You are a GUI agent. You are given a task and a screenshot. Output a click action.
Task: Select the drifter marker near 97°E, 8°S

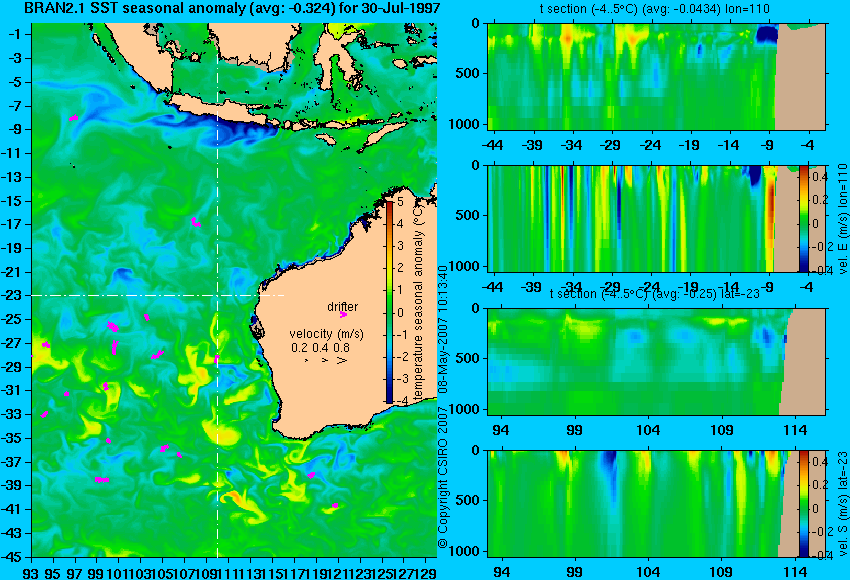tap(73, 118)
